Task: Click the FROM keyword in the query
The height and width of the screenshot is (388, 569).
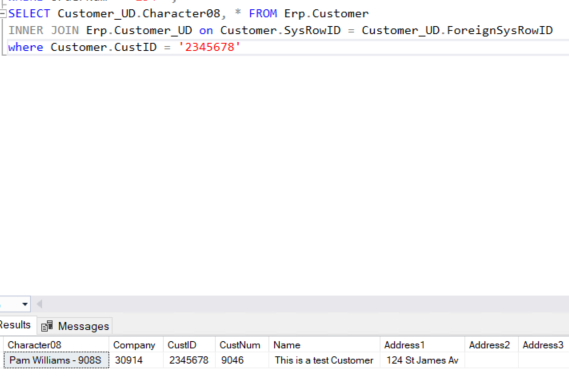Action: (263, 14)
